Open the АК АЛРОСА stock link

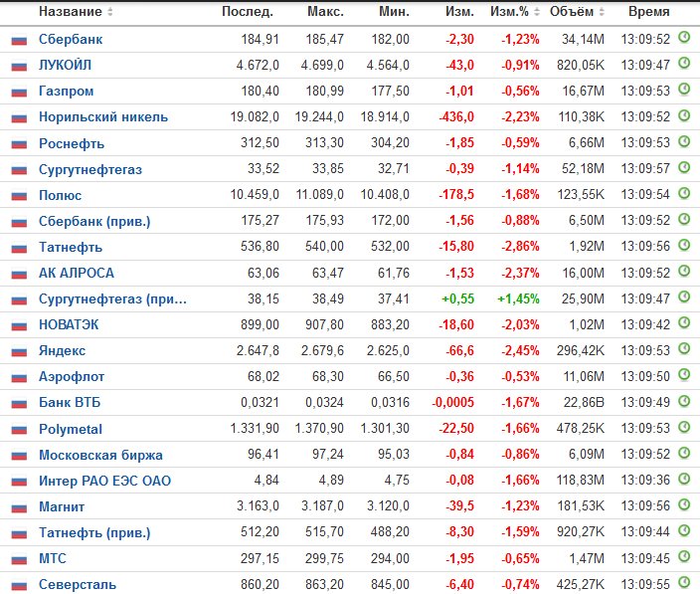[x=77, y=273]
